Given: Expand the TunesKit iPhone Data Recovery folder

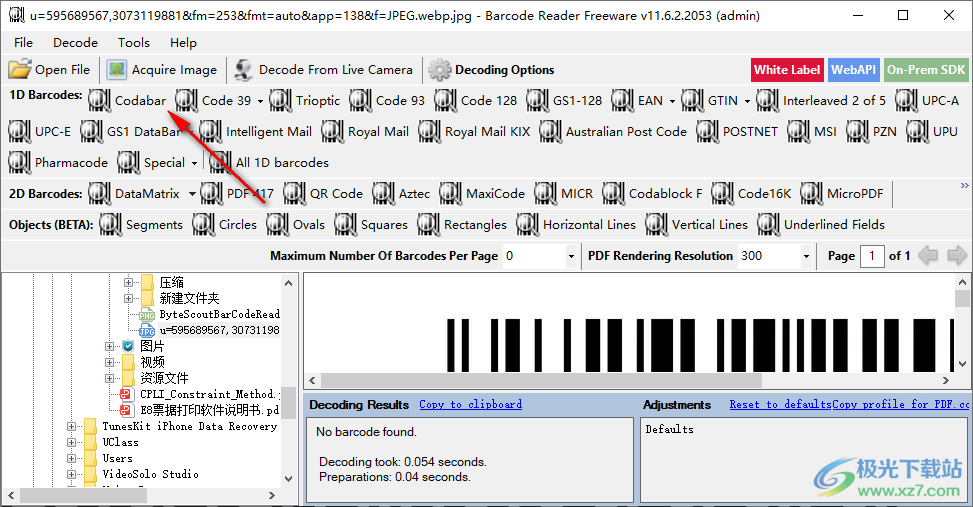Looking at the screenshot, I should (x=71, y=426).
